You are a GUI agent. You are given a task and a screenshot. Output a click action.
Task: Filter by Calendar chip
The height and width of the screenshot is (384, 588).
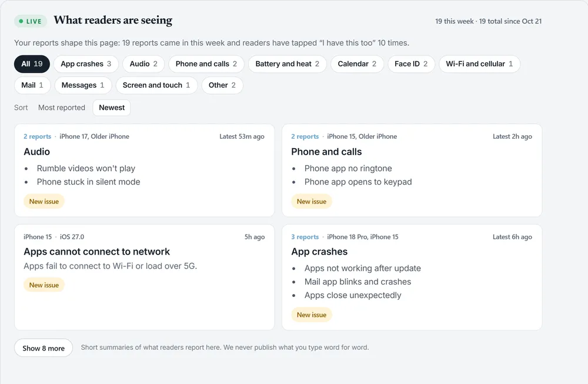[357, 64]
